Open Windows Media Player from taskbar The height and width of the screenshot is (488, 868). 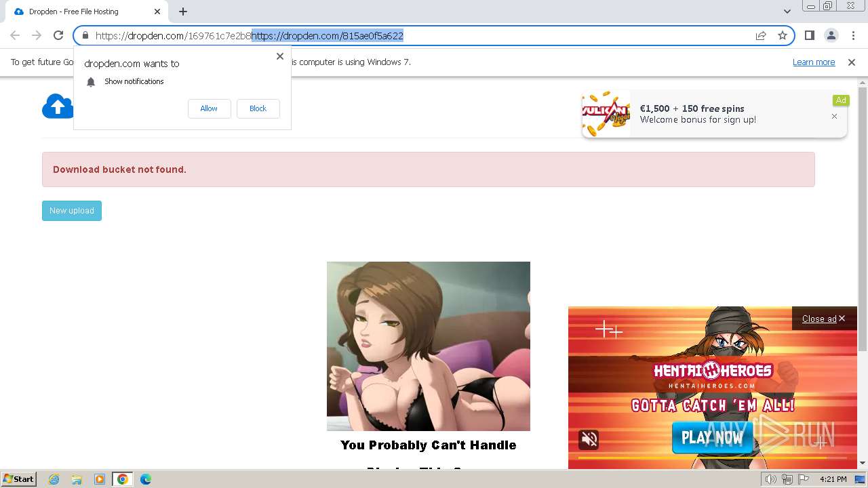(x=100, y=479)
